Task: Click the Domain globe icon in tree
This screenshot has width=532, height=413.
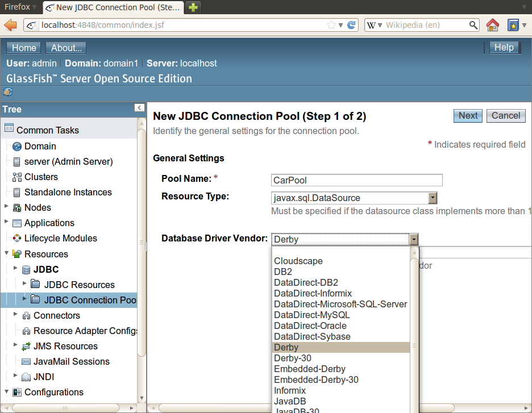Action: pyautogui.click(x=16, y=146)
